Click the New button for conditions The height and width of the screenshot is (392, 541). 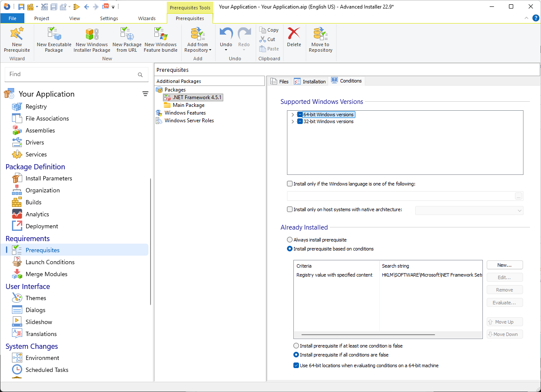[504, 265]
